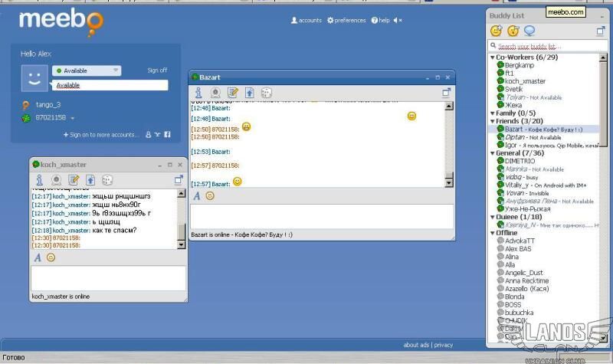
Task: Open the emoticon picker in koch_xmaster chat
Action: (x=51, y=257)
